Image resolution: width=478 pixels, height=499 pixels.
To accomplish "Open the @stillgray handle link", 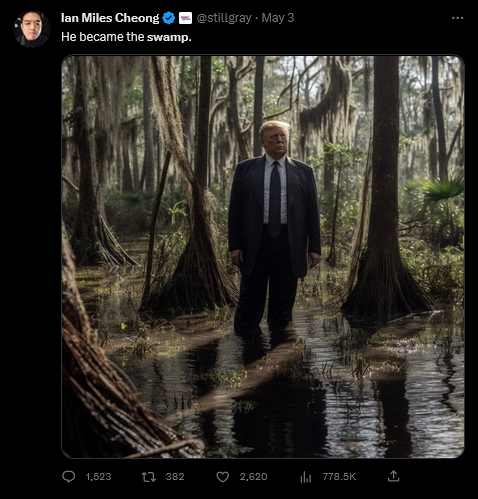I will coord(224,18).
